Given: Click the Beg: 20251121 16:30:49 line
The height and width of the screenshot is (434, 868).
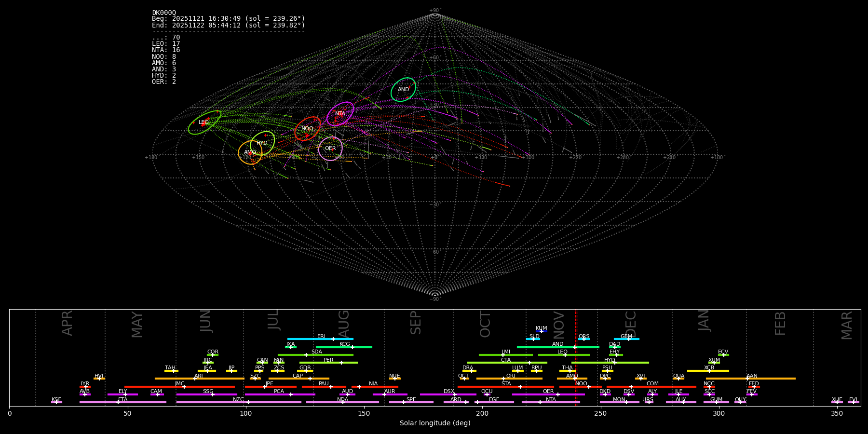Looking at the screenshot, I should tap(229, 19).
